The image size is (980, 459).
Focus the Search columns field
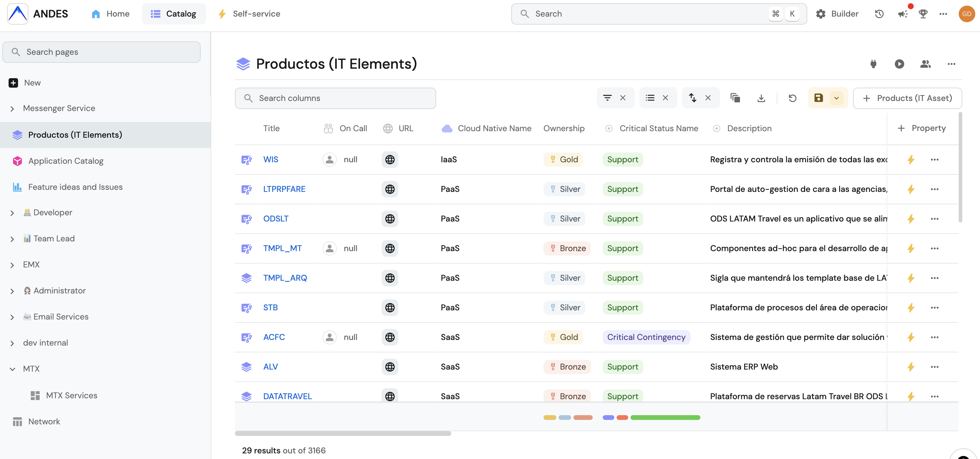[335, 98]
